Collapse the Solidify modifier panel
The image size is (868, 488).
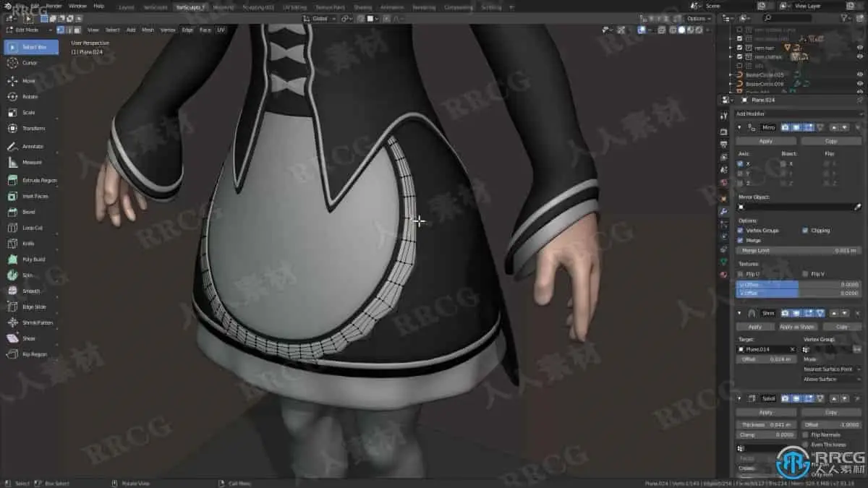coord(739,398)
